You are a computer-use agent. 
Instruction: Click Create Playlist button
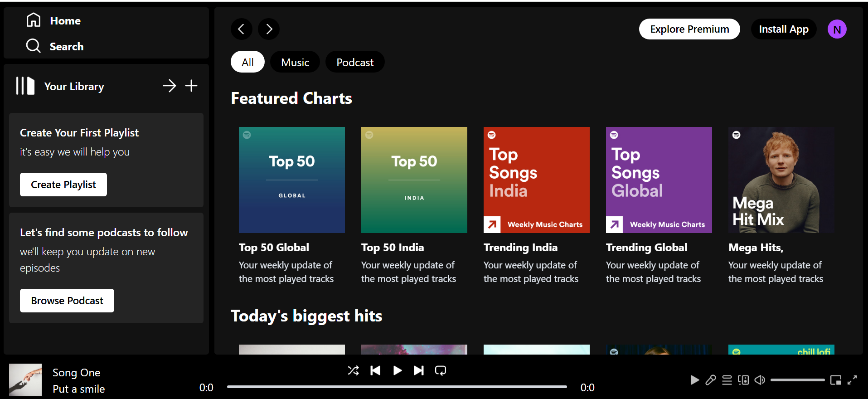(63, 185)
